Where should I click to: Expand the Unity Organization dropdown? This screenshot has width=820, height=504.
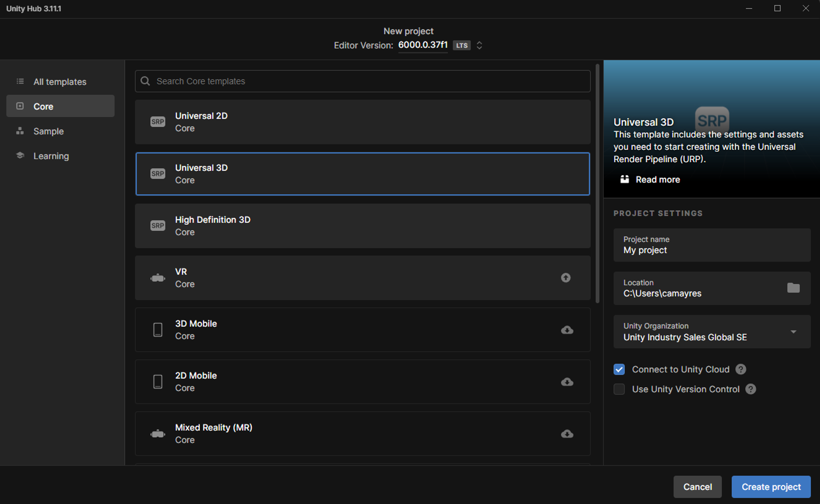point(793,332)
